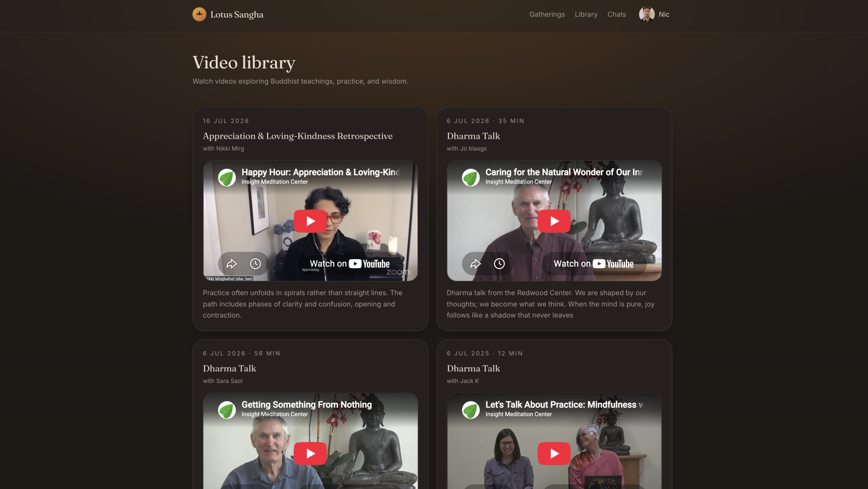Click Watch on YouTube for Caring video

[x=594, y=264]
